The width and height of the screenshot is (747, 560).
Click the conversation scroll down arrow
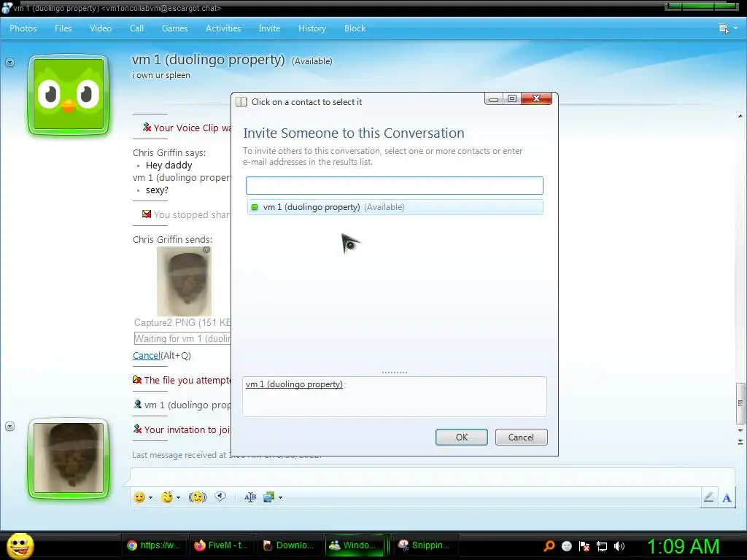pyautogui.click(x=740, y=431)
